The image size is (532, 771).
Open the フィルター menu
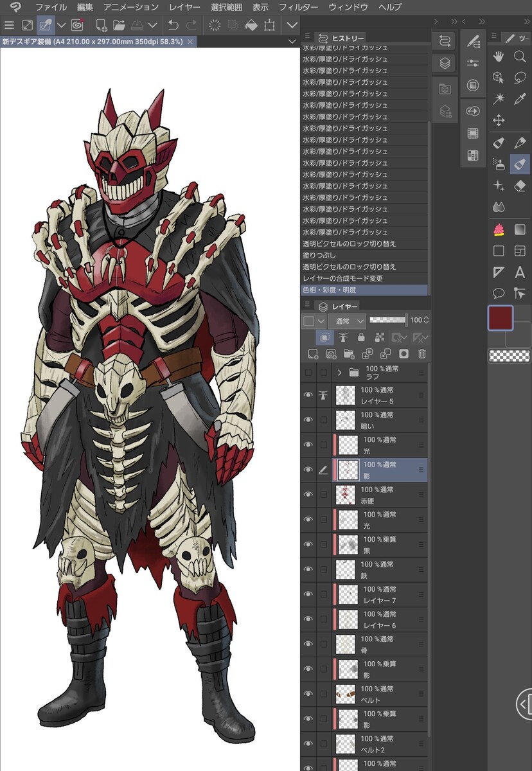298,7
